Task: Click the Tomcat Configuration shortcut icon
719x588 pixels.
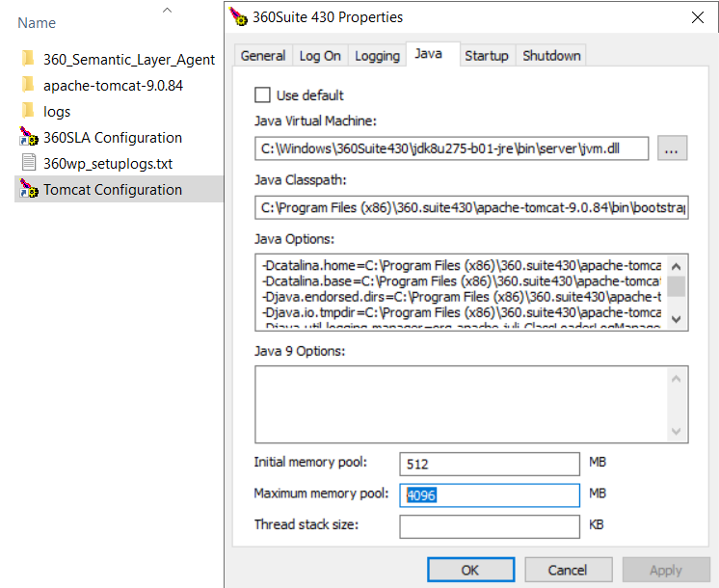Action: tap(28, 189)
